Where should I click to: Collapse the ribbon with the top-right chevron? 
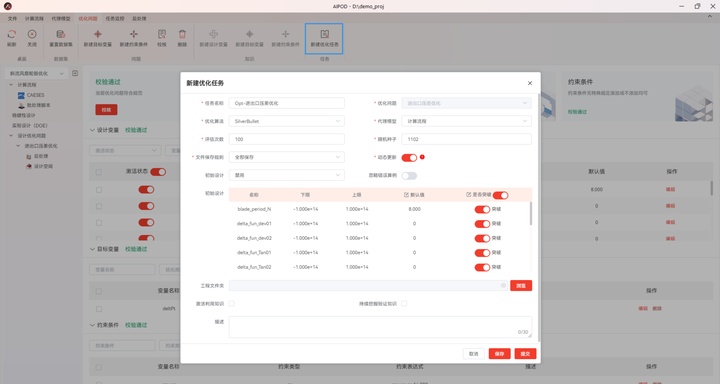pyautogui.click(x=709, y=16)
